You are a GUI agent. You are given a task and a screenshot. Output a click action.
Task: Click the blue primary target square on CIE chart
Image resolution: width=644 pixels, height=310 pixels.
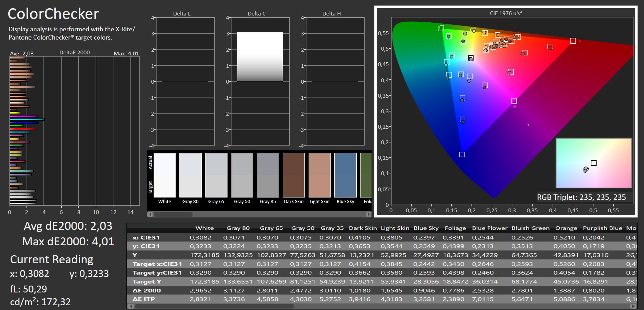462,154
